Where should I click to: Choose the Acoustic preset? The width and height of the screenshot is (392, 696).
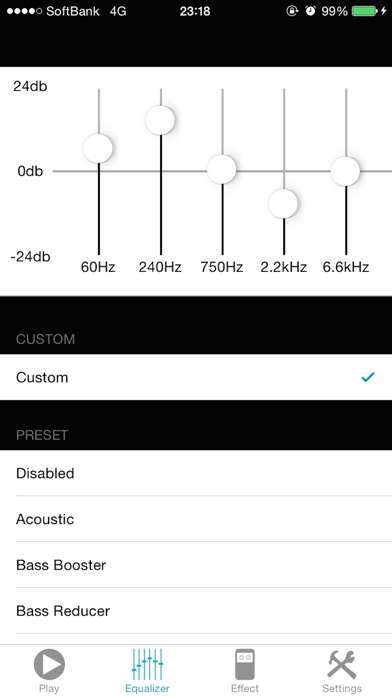(x=196, y=519)
